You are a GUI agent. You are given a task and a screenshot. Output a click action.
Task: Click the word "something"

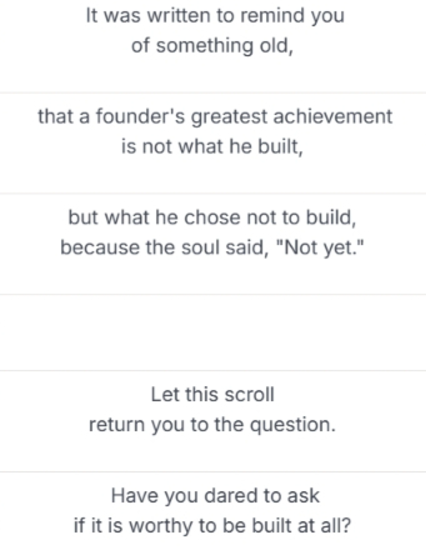click(x=205, y=46)
